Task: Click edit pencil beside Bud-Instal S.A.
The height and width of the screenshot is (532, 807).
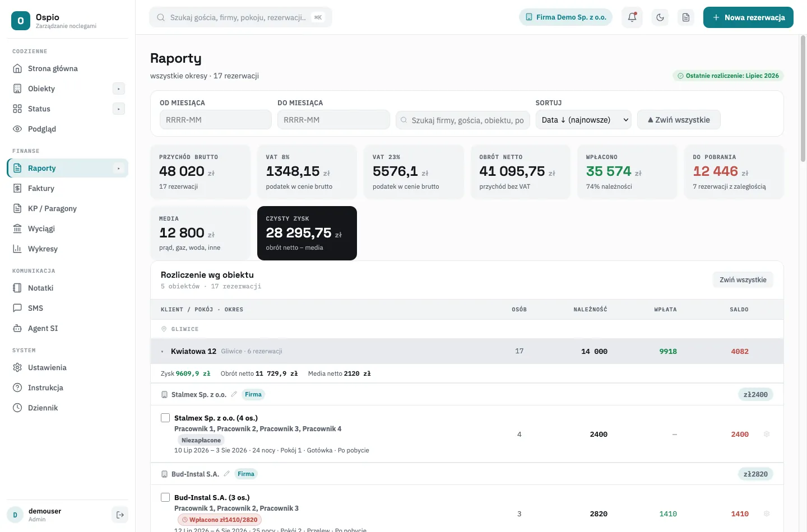Action: pyautogui.click(x=227, y=474)
